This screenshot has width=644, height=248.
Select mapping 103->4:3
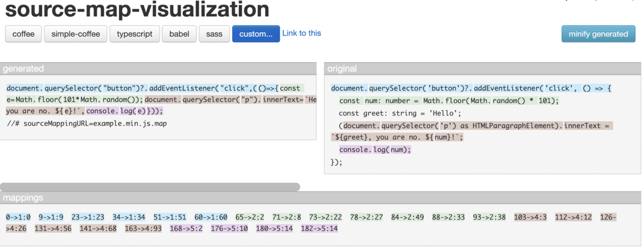[x=530, y=217]
